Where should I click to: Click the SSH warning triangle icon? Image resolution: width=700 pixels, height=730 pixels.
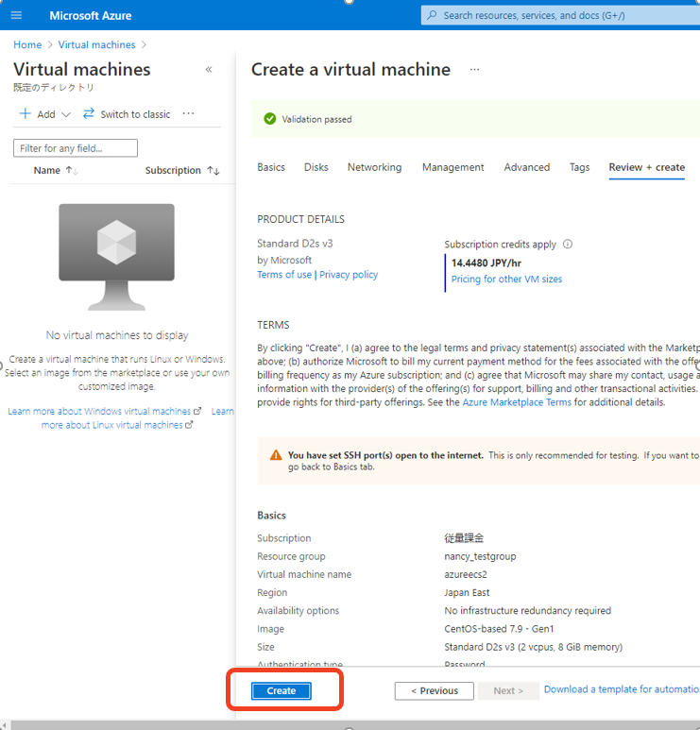click(276, 455)
